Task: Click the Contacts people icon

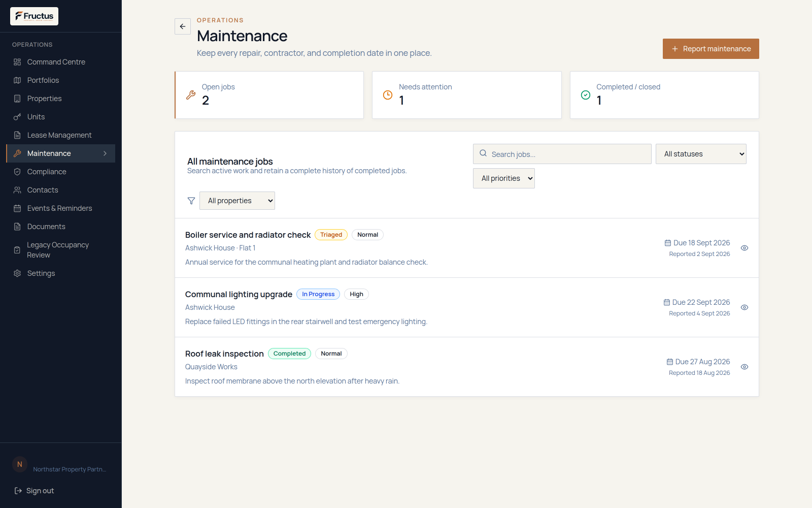Action: [x=17, y=190]
